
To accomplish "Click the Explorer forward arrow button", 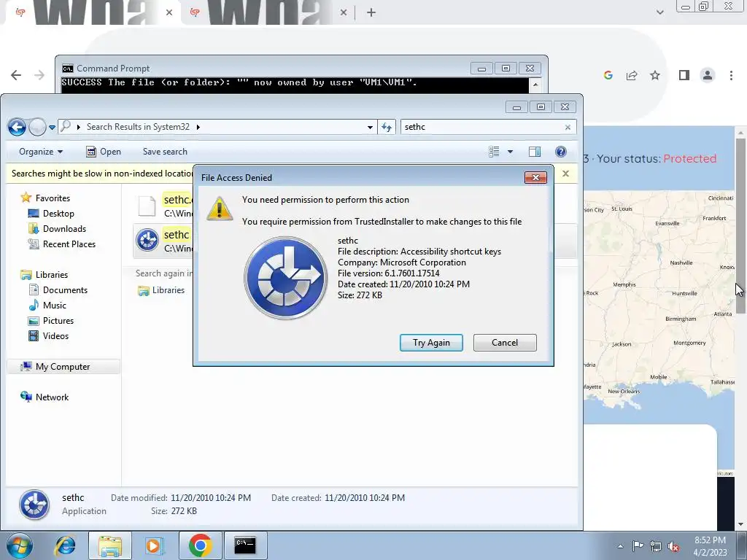I will [37, 127].
